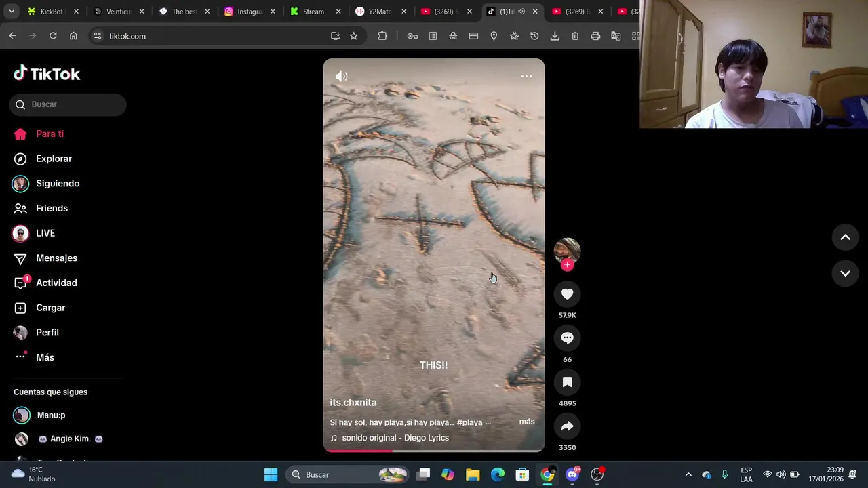The width and height of the screenshot is (868, 488).
Task: Open the Extensions puzzle menu
Action: pyautogui.click(x=382, y=36)
